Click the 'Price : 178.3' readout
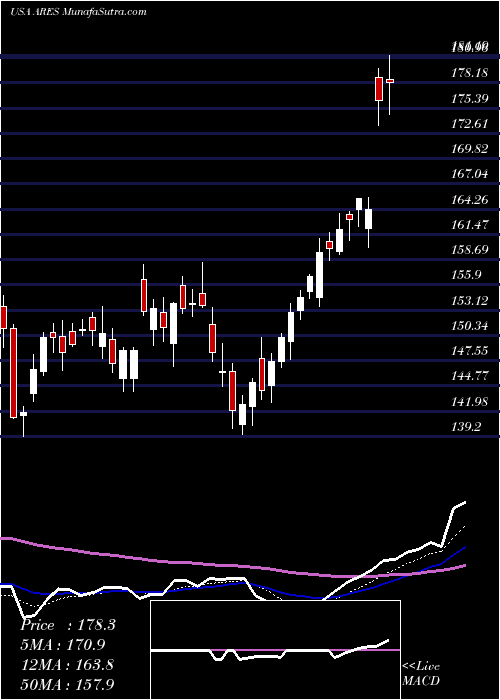This screenshot has width=500, height=700. 68,625
